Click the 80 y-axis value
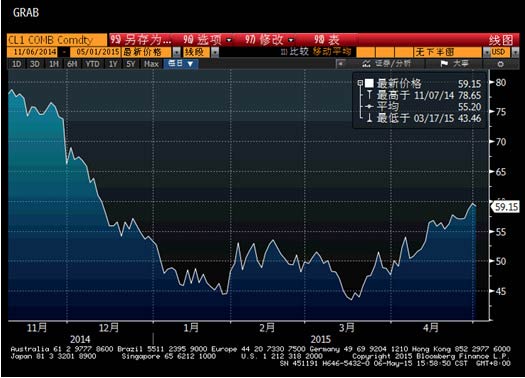The image size is (525, 378). (x=501, y=82)
